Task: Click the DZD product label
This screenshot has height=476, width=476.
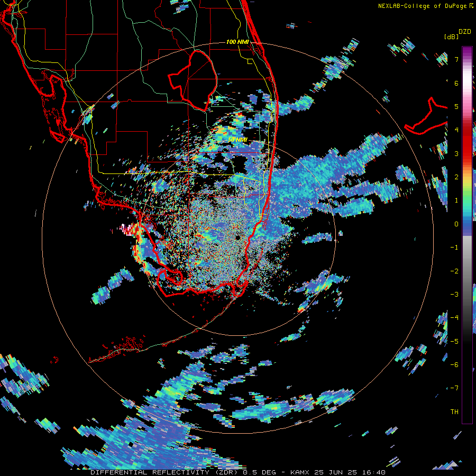Action: pyautogui.click(x=465, y=32)
